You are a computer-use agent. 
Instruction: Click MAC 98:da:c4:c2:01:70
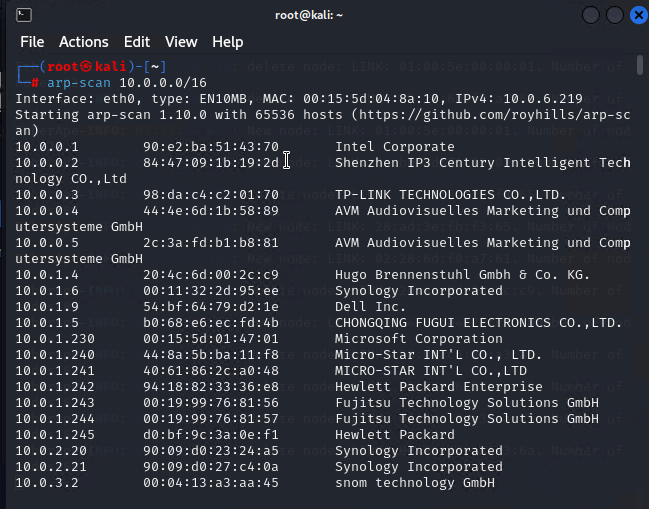tap(211, 195)
